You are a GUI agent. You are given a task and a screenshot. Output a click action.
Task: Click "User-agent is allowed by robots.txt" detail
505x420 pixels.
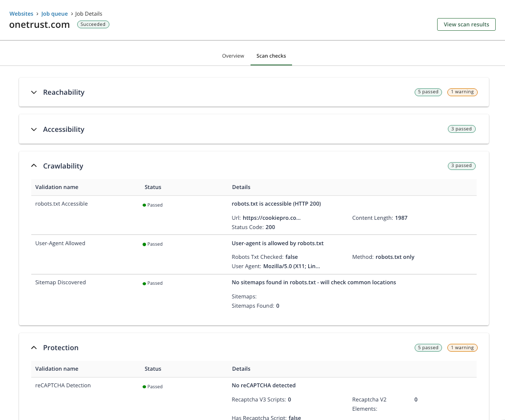(x=277, y=244)
